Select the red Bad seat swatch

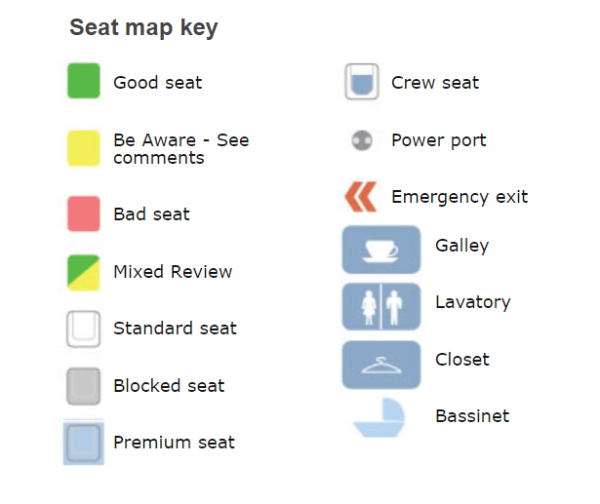coord(84,214)
